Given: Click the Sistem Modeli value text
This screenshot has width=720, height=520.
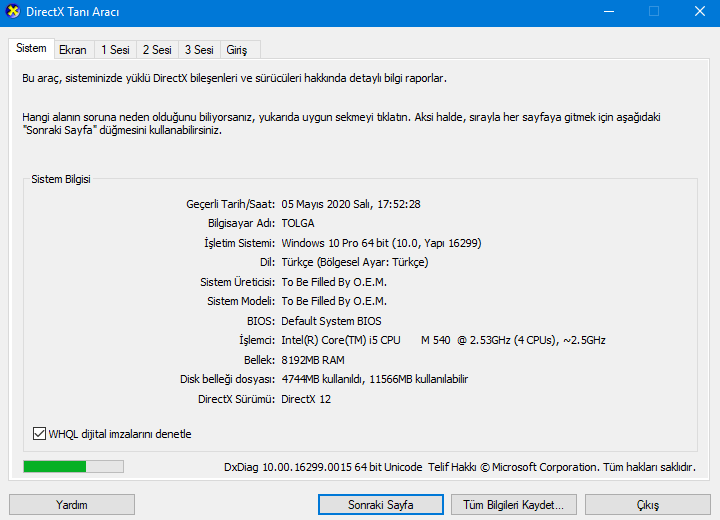Looking at the screenshot, I should 334,301.
